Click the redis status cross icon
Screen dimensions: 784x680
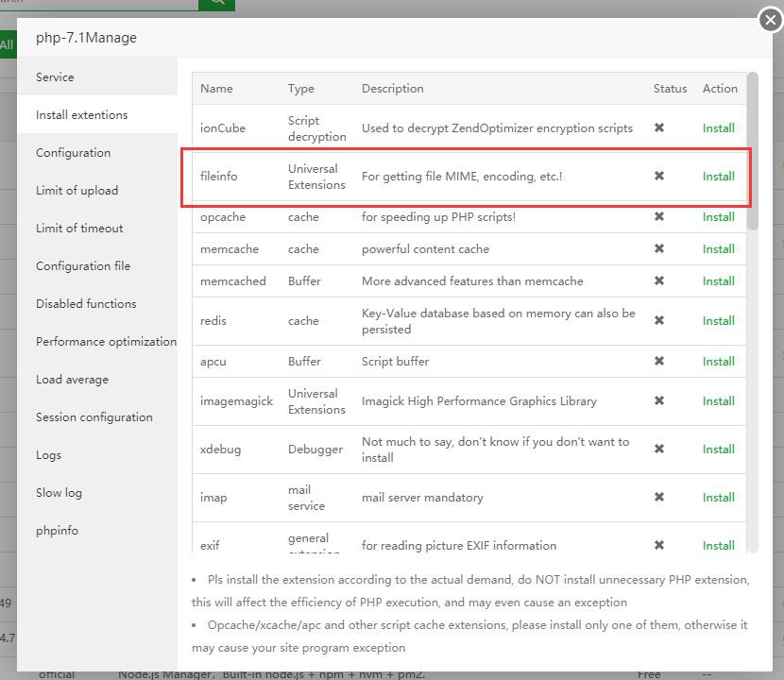[659, 320]
